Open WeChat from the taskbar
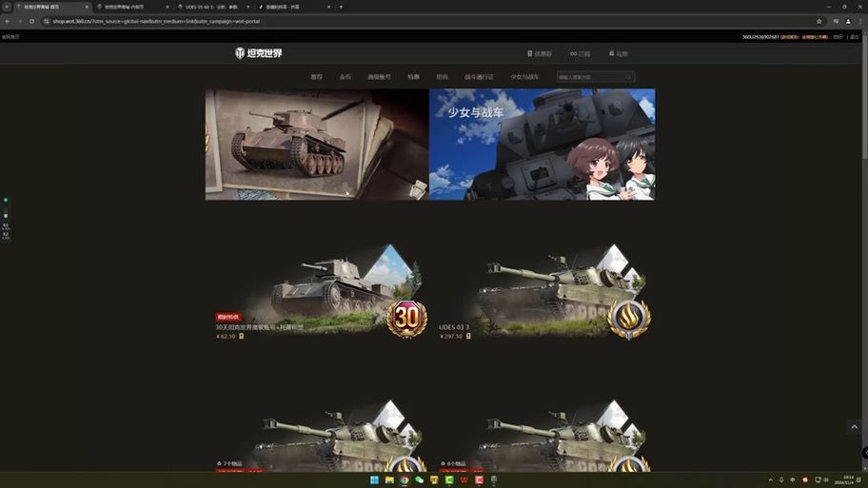This screenshot has width=868, height=488. 420,479
